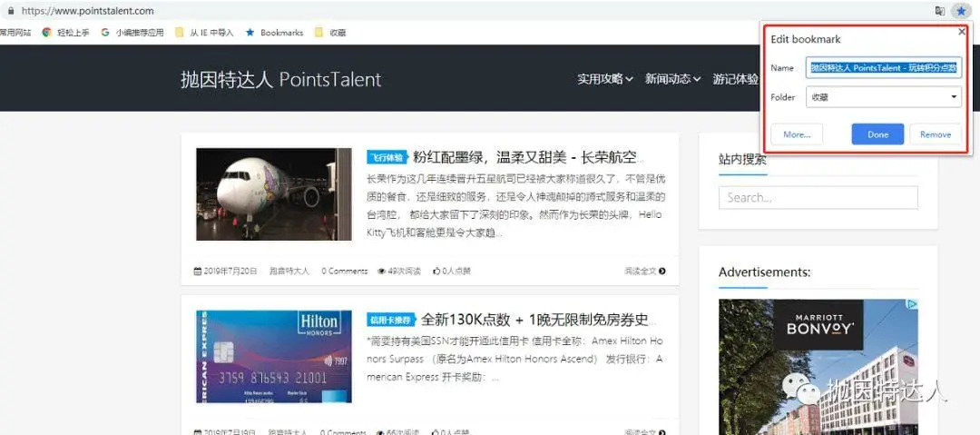
Task: Expand the 实用攻略 menu
Action: click(605, 79)
